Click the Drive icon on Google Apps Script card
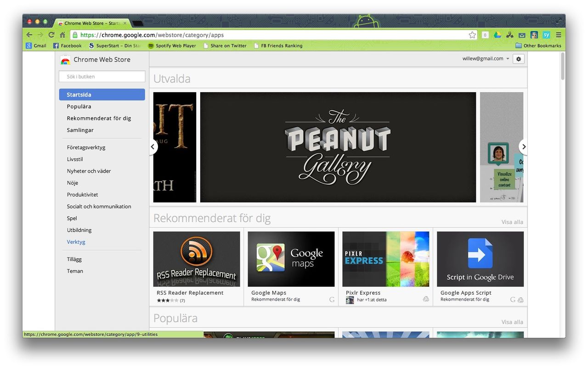 pyautogui.click(x=520, y=300)
